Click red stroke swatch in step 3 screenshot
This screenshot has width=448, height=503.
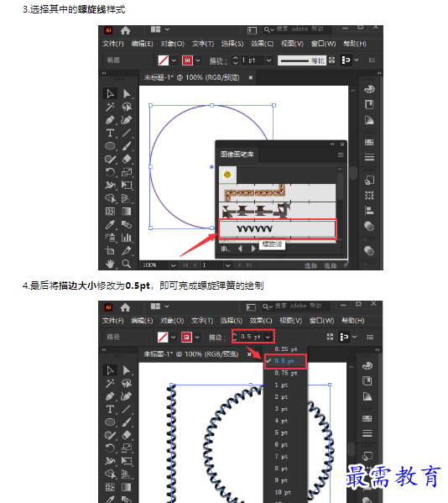(x=187, y=60)
